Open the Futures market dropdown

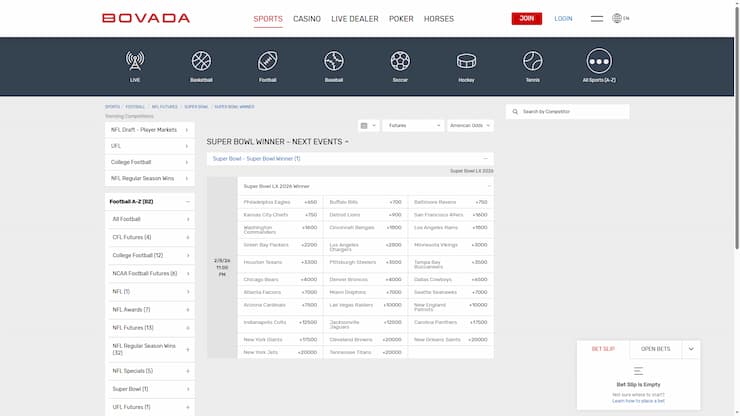pos(411,125)
